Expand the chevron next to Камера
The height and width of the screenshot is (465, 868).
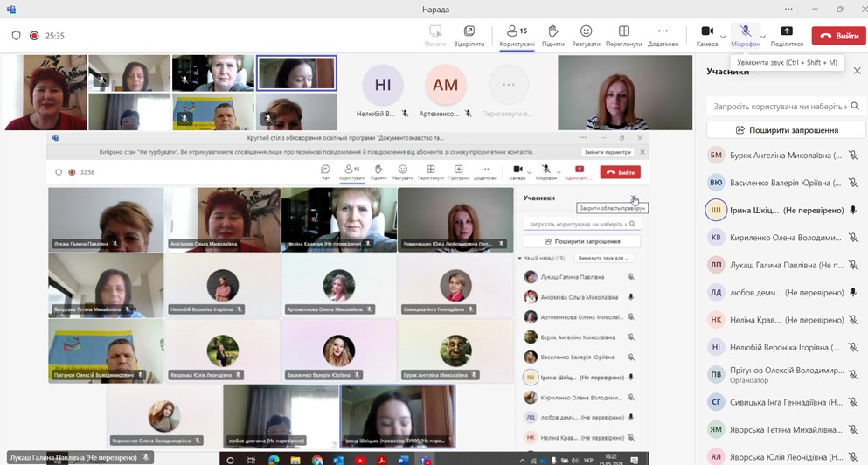point(725,37)
